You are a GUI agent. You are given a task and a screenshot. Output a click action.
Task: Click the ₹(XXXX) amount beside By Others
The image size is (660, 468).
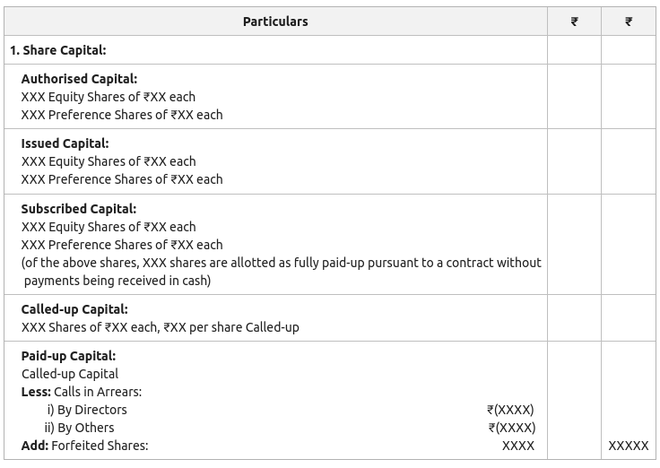pos(510,428)
